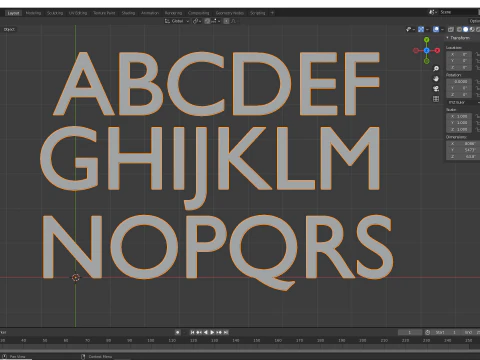Screen dimensions: 480x360
Task: Click the negative Y axis gizmo circle
Action: tap(426, 61)
